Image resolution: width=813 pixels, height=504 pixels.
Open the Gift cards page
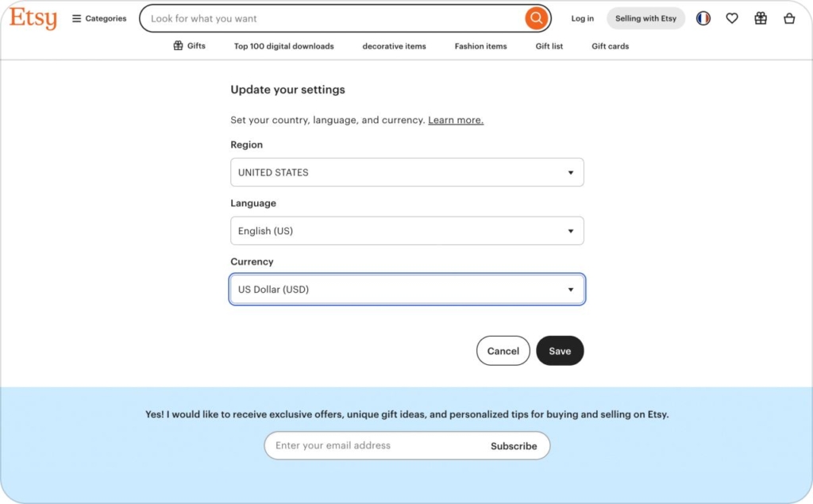610,46
